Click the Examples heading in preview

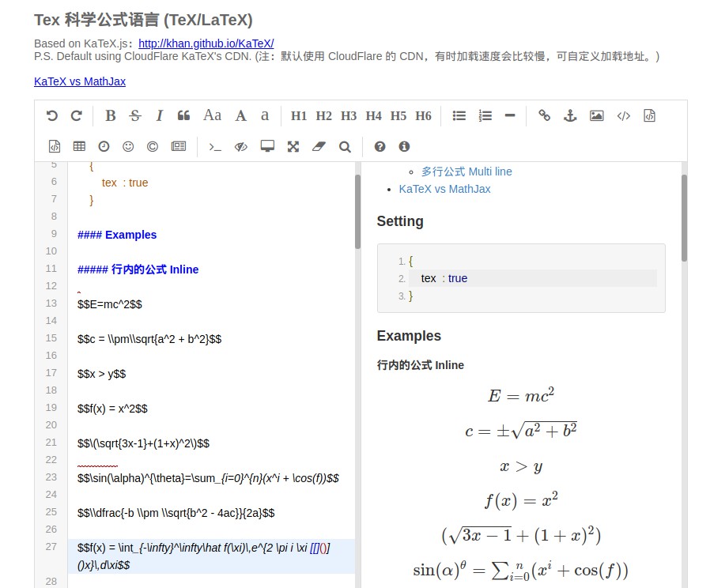tap(409, 336)
